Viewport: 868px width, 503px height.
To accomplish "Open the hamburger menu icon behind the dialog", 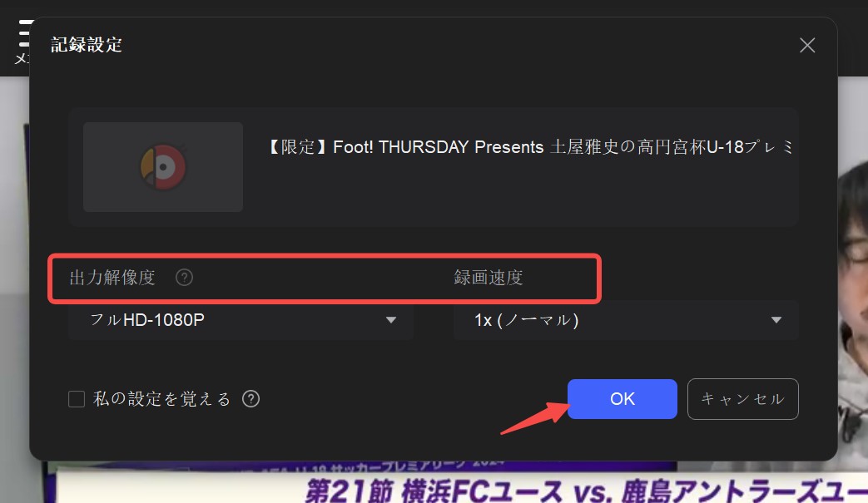I will tap(25, 34).
